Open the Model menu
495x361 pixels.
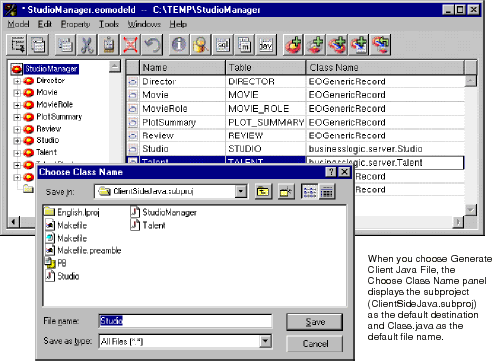[x=18, y=24]
